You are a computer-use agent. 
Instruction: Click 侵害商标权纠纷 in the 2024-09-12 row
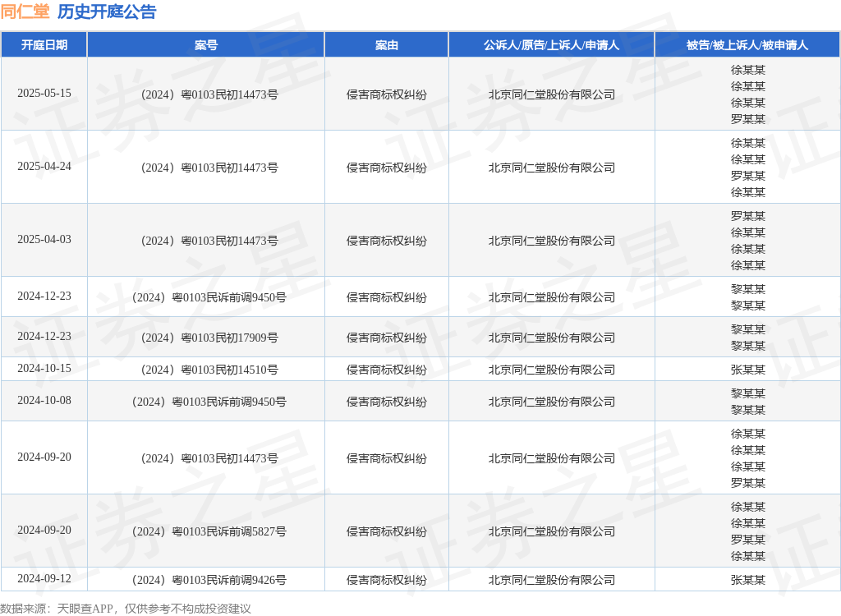pos(387,580)
